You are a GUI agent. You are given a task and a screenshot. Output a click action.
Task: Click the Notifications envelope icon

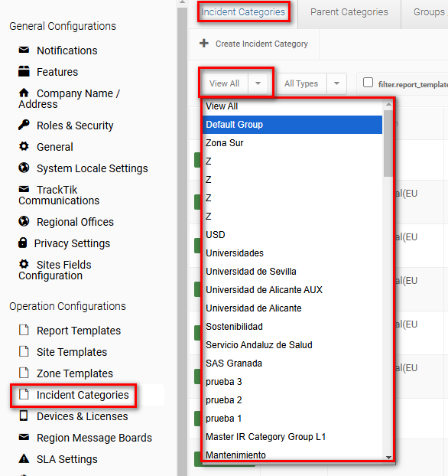click(24, 50)
